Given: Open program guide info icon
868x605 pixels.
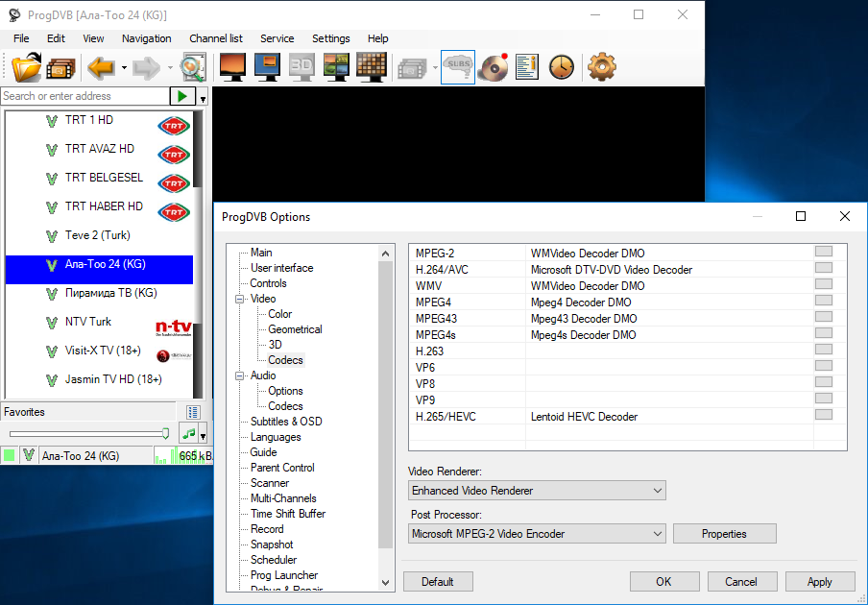Looking at the screenshot, I should coord(527,67).
